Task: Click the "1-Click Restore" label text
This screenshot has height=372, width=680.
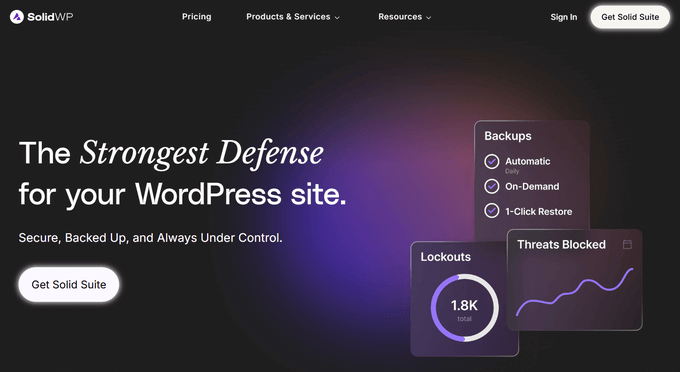Action: (539, 212)
